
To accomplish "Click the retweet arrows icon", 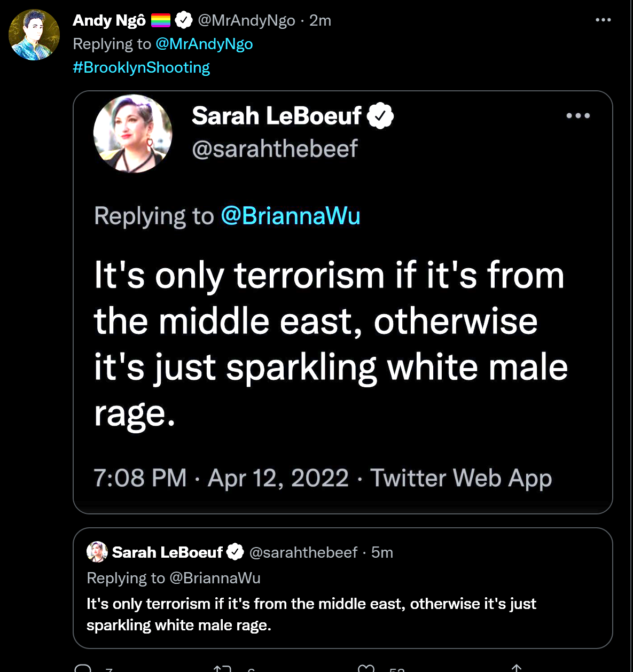I will pos(222,668).
